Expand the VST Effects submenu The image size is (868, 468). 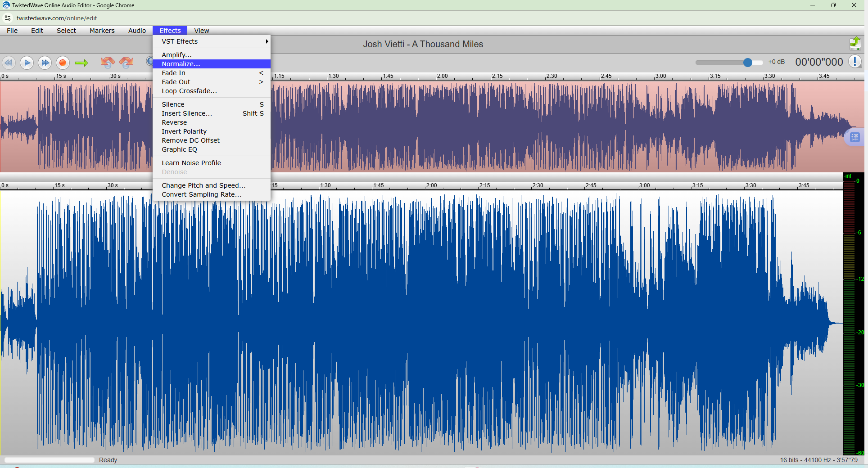click(x=212, y=41)
